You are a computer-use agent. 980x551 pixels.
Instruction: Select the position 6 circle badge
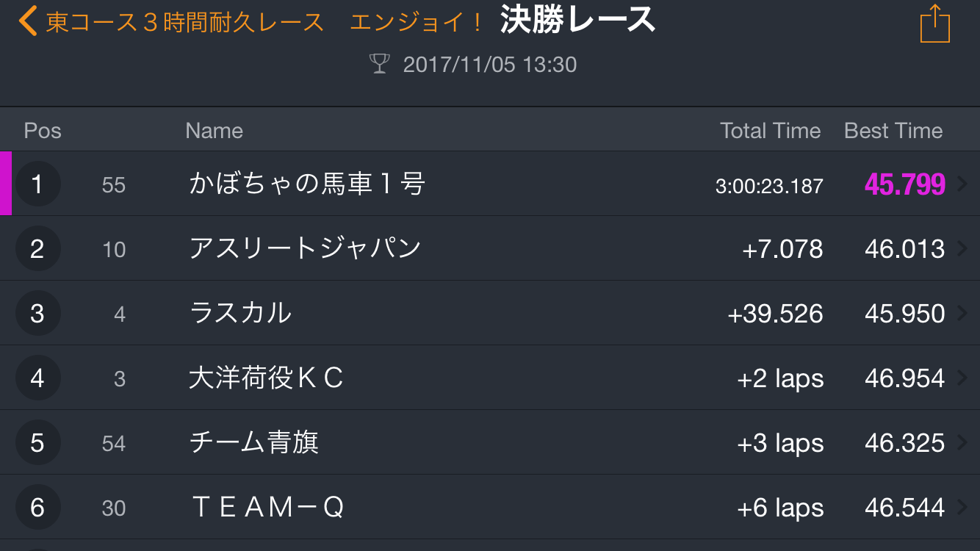coord(37,507)
